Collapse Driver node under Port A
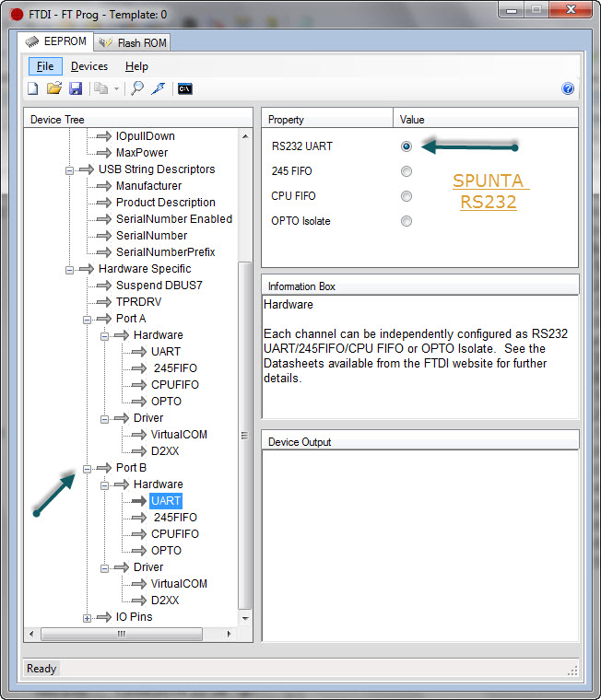601x700 pixels. 104,419
